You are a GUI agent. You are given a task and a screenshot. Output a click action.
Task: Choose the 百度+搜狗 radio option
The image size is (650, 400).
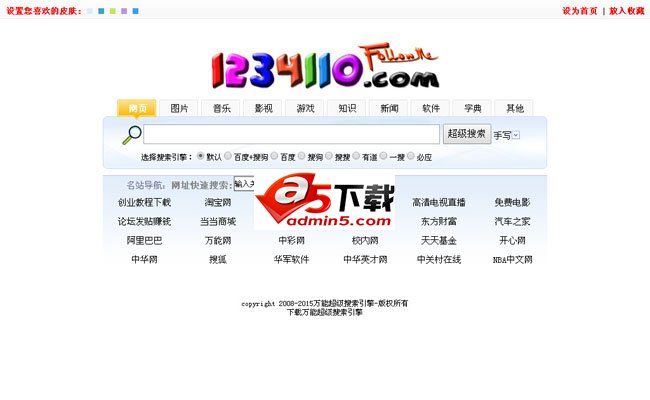tap(228, 156)
